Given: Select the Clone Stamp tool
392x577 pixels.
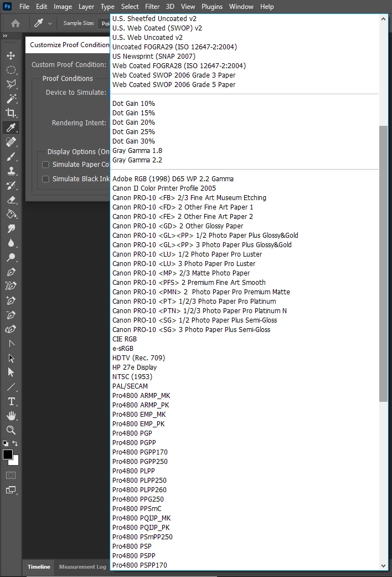Looking at the screenshot, I should click(x=11, y=171).
